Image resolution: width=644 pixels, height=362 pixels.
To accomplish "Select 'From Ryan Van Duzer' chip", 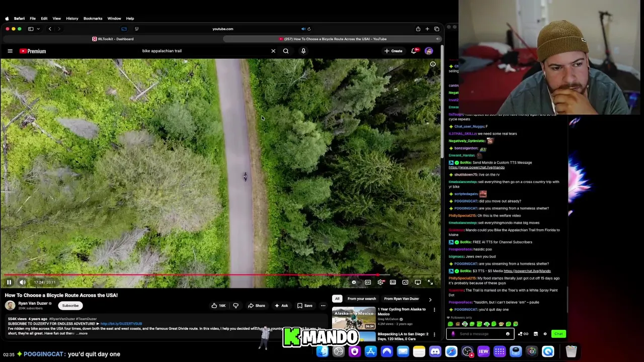I will point(401,299).
